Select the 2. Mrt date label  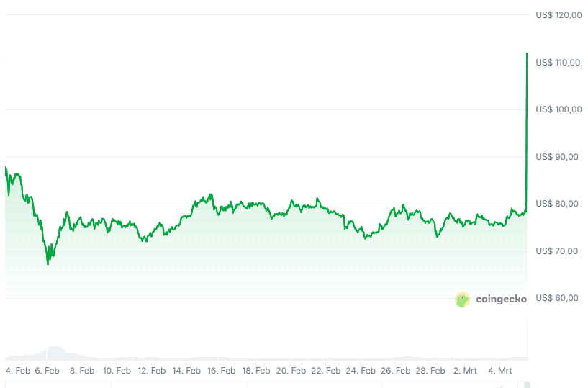point(465,371)
